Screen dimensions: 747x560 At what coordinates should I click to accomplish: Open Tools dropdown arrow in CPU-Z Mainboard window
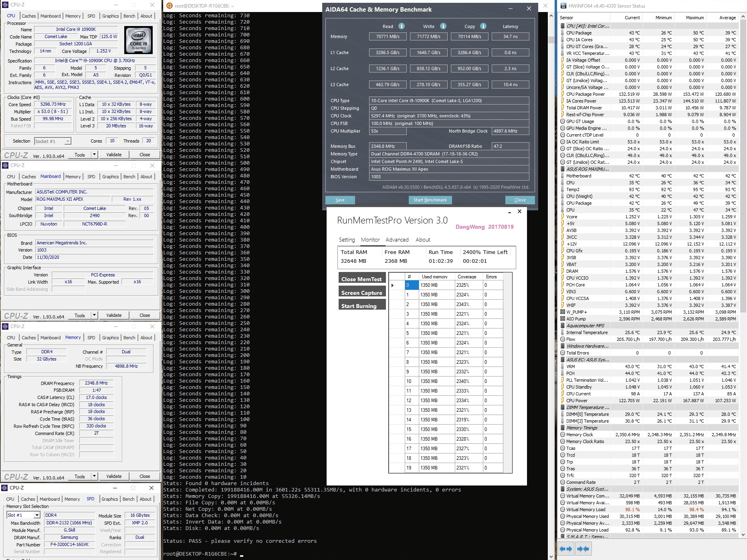(94, 315)
